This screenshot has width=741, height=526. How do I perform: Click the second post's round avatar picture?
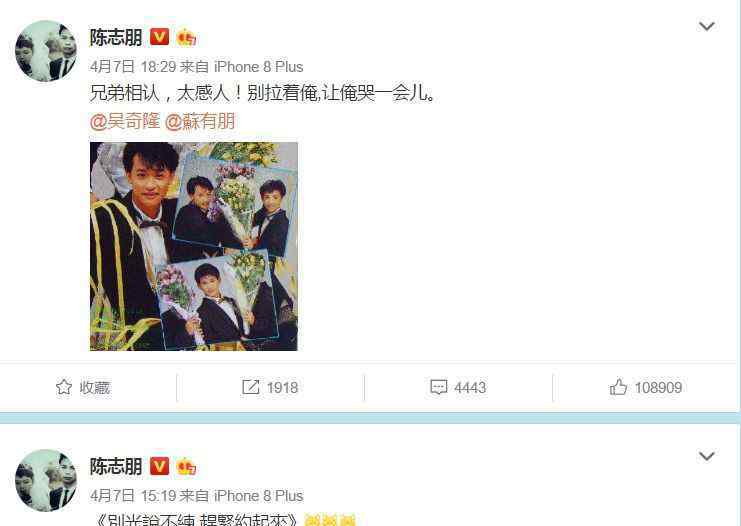click(46, 481)
